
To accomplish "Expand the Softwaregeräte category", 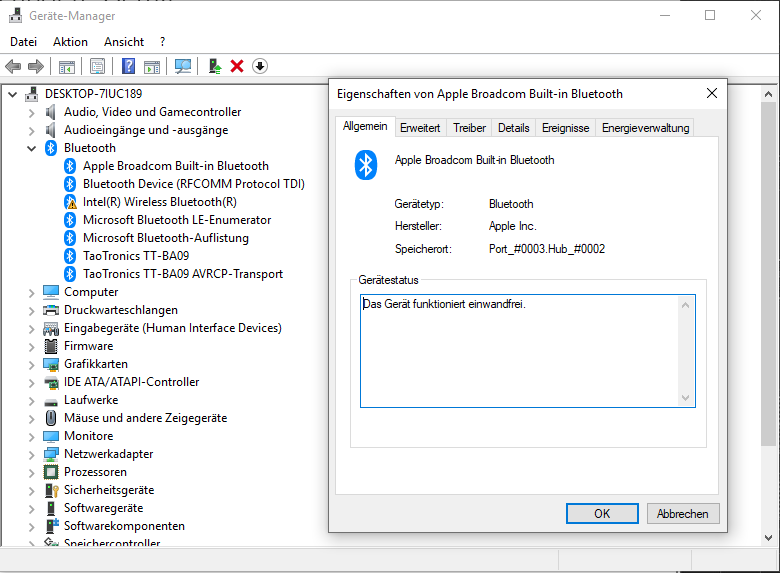I will (31, 508).
